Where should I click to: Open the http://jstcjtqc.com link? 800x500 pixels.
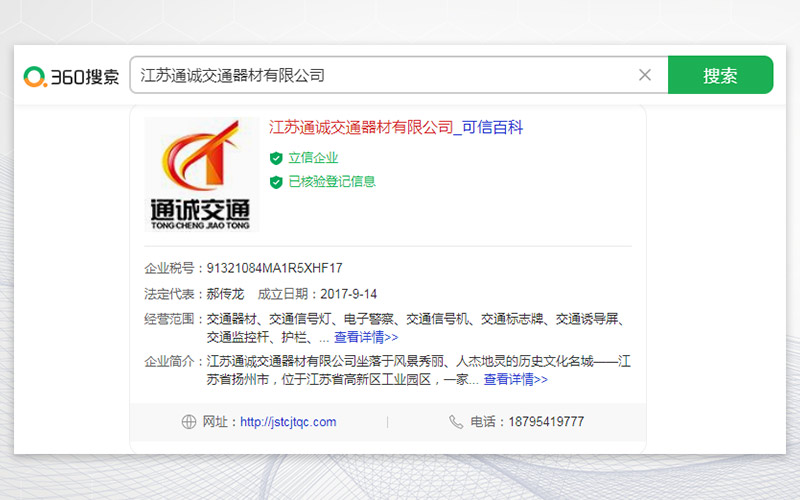(x=288, y=422)
